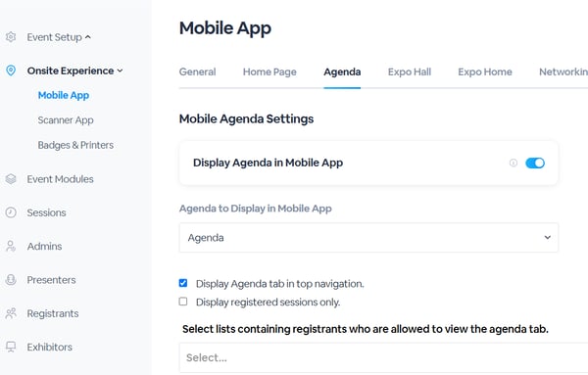The width and height of the screenshot is (588, 375).
Task: Click info icon beside Display Agenda toggle
Action: click(514, 163)
